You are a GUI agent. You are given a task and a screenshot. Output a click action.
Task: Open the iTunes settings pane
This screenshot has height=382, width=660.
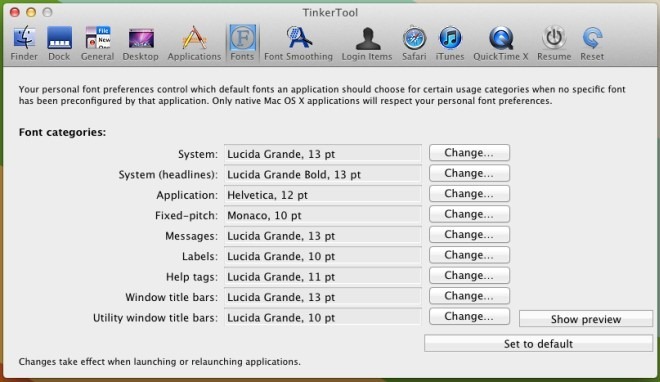click(450, 43)
